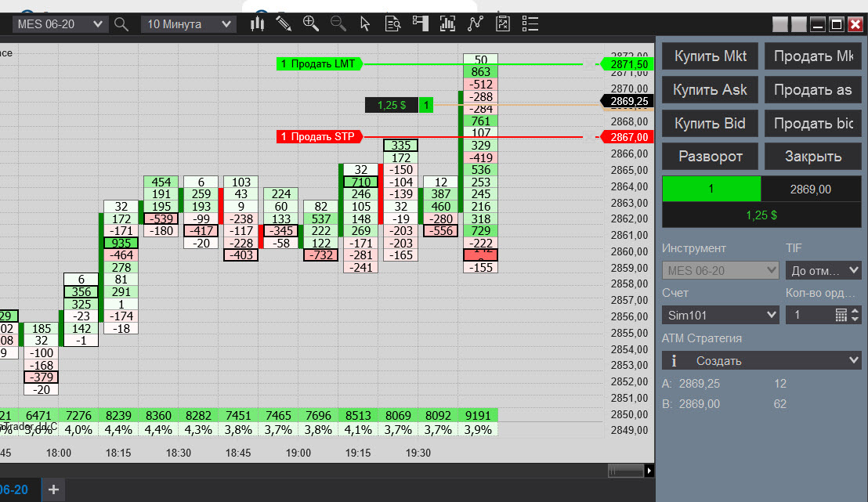Click the Продать ask button
Screen dimensions: 868x502
(x=812, y=89)
